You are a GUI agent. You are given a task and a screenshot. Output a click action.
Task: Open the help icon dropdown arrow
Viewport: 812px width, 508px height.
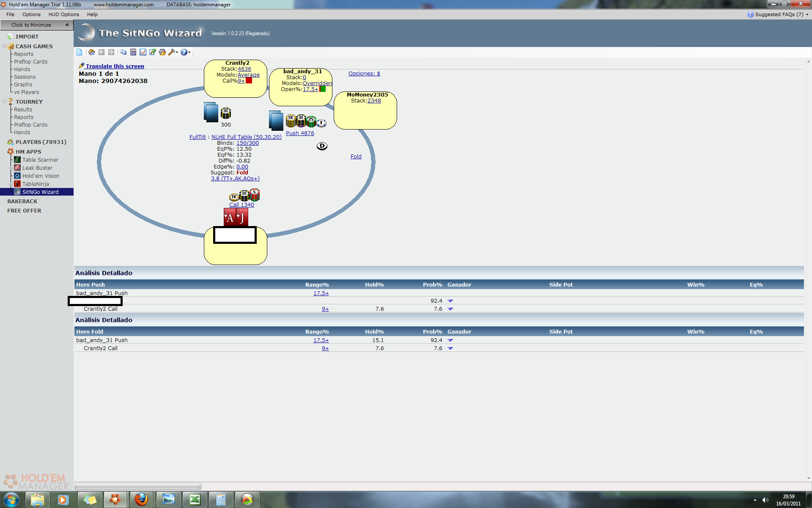(189, 52)
